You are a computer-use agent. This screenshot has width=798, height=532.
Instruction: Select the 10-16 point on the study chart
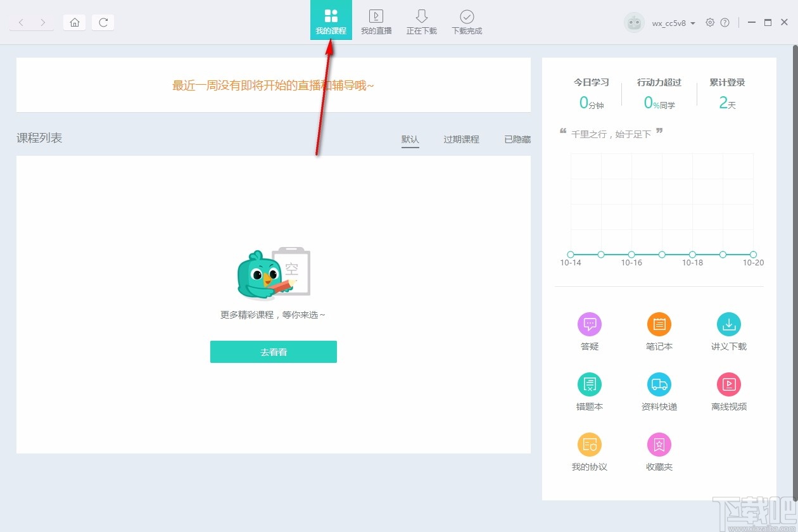point(631,254)
